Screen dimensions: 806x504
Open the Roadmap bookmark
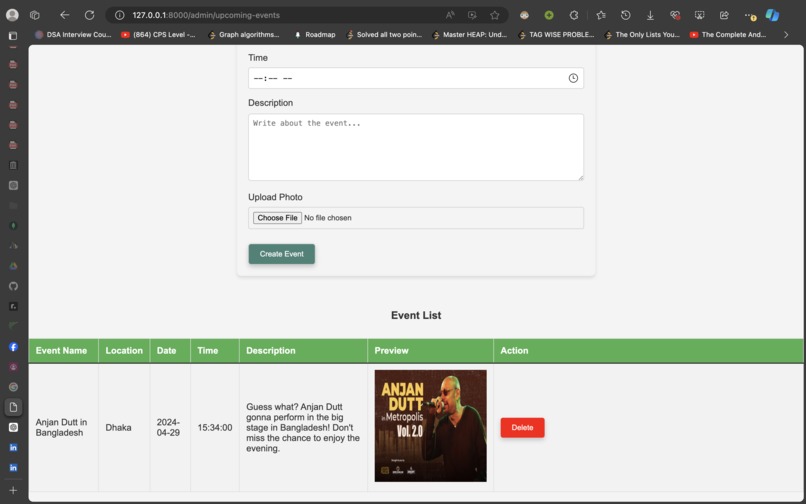coord(315,34)
